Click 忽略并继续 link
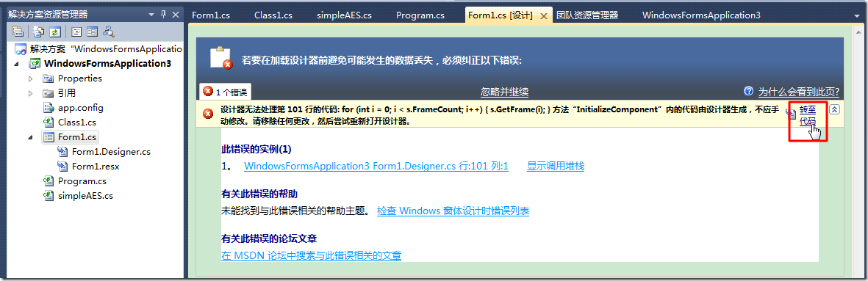 pyautogui.click(x=504, y=92)
